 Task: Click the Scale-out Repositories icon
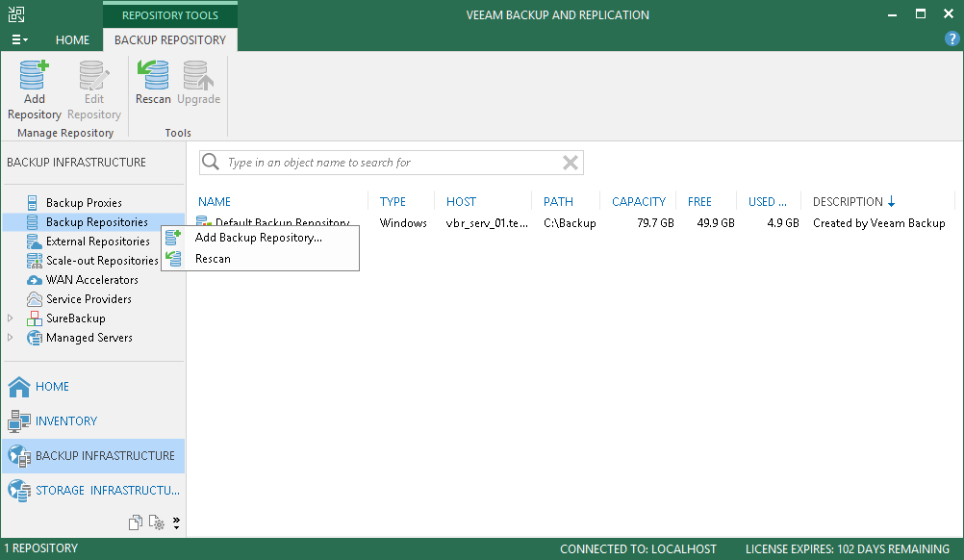pos(35,261)
